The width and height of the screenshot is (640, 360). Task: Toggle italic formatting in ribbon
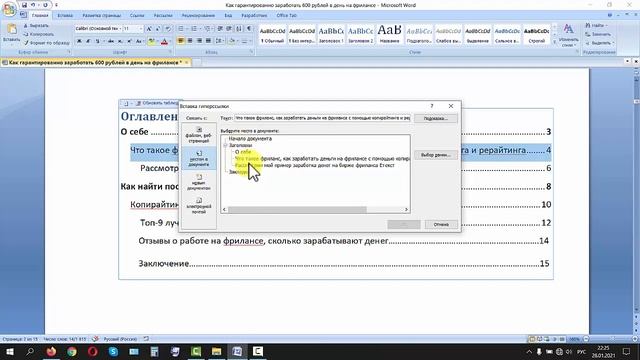(88, 41)
